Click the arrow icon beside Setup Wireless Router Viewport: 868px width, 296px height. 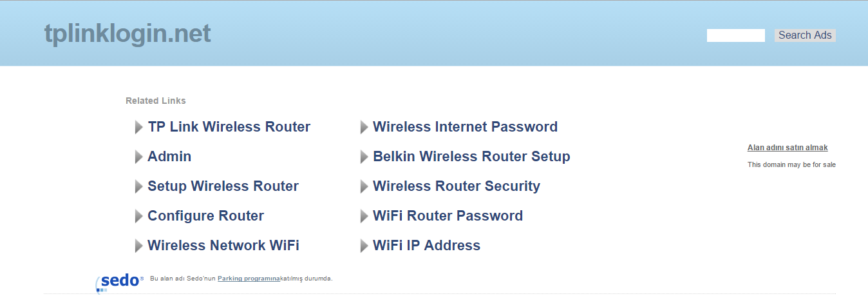138,187
